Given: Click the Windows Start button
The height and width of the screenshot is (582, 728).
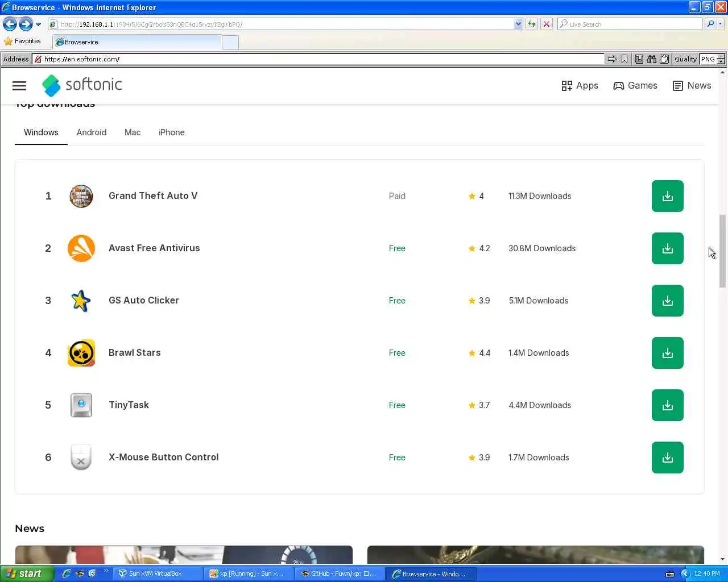Looking at the screenshot, I should point(27,573).
